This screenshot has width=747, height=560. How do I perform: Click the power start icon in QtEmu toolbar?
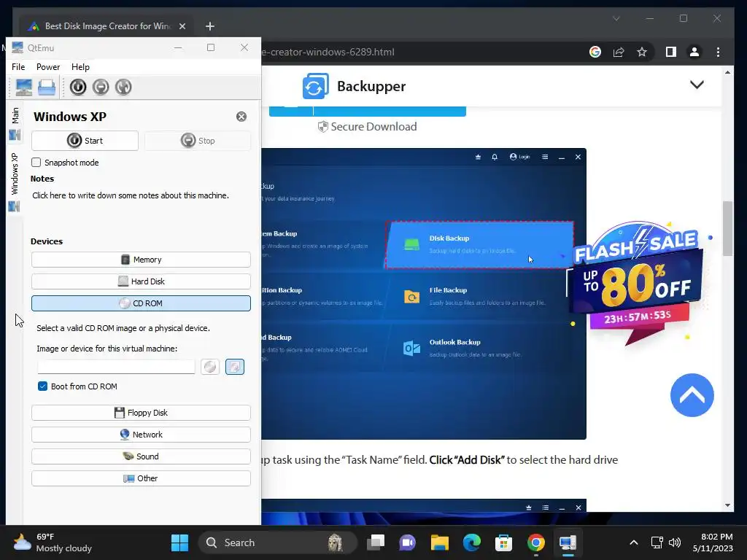78,87
